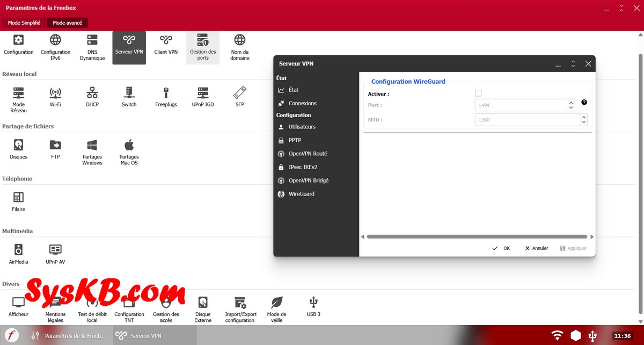The height and width of the screenshot is (345, 644).
Task: Open FTP sharing settings
Action: [55, 150]
